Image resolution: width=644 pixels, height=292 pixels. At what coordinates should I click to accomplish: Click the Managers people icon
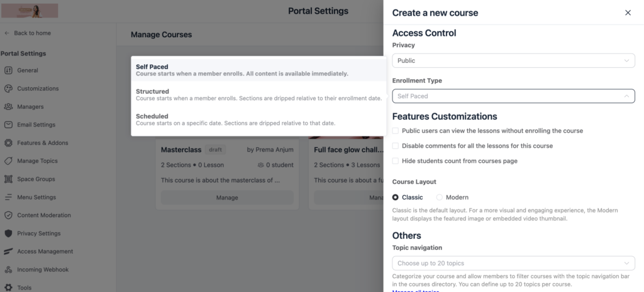pos(8,107)
